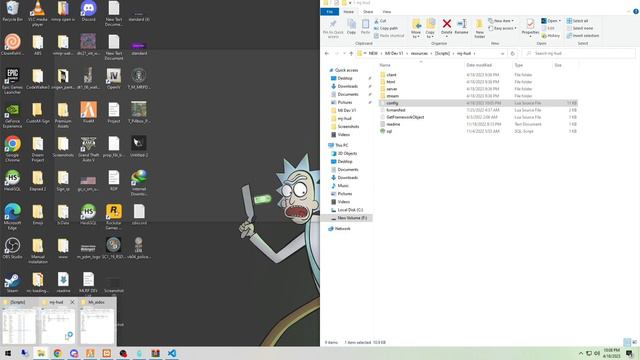Open the Move to dropdown
Screen dimensions: 640x360
click(x=416, y=29)
